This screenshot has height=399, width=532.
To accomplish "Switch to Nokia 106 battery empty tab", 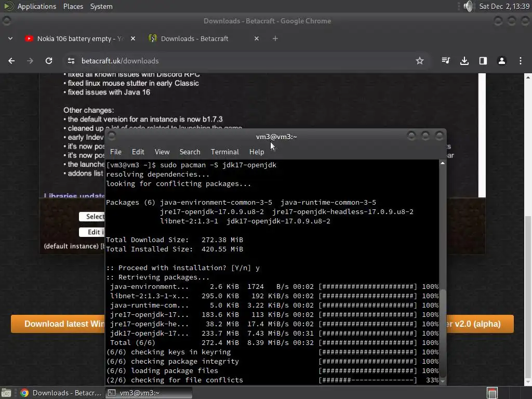I will point(81,38).
